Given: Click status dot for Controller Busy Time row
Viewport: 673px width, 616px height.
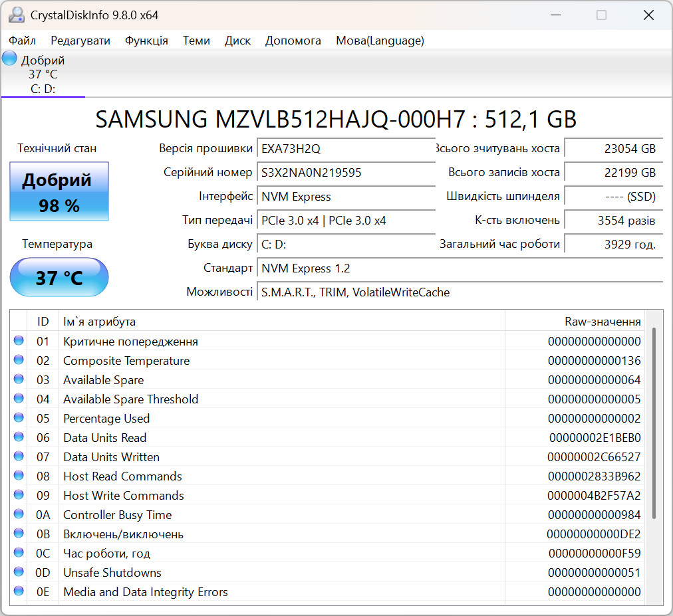Looking at the screenshot, I should [19, 514].
